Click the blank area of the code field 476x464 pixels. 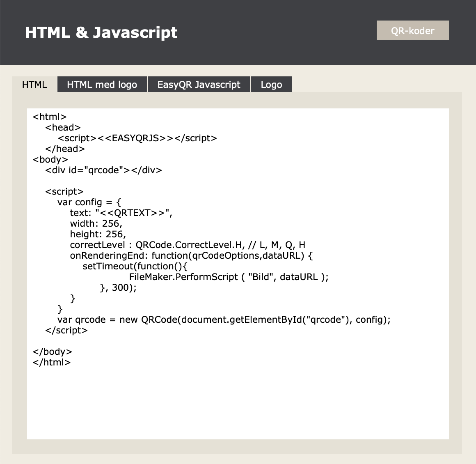coord(238,404)
